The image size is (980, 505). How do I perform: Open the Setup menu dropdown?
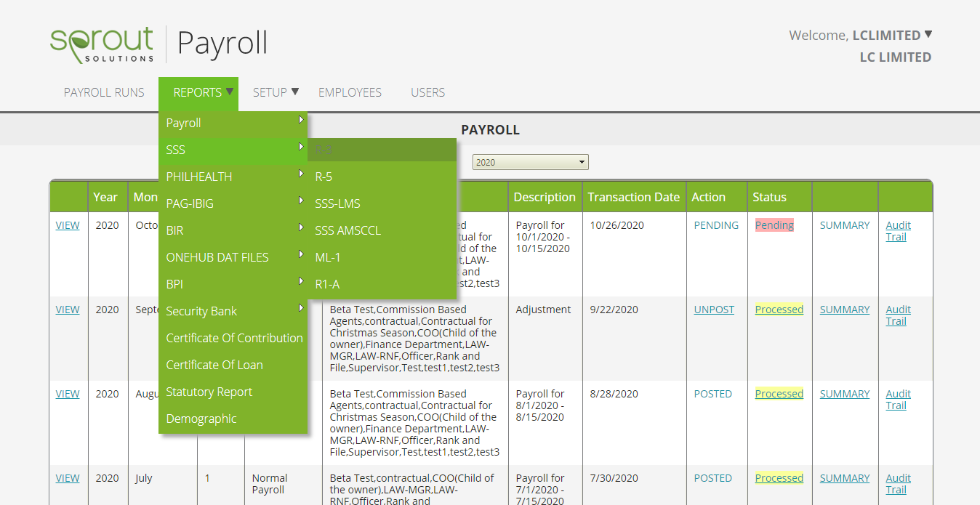[x=276, y=92]
